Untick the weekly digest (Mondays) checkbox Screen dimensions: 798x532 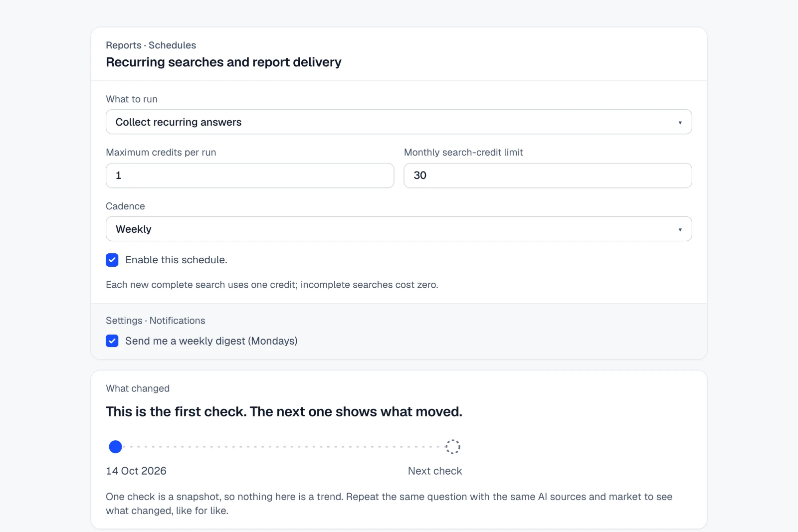click(112, 341)
